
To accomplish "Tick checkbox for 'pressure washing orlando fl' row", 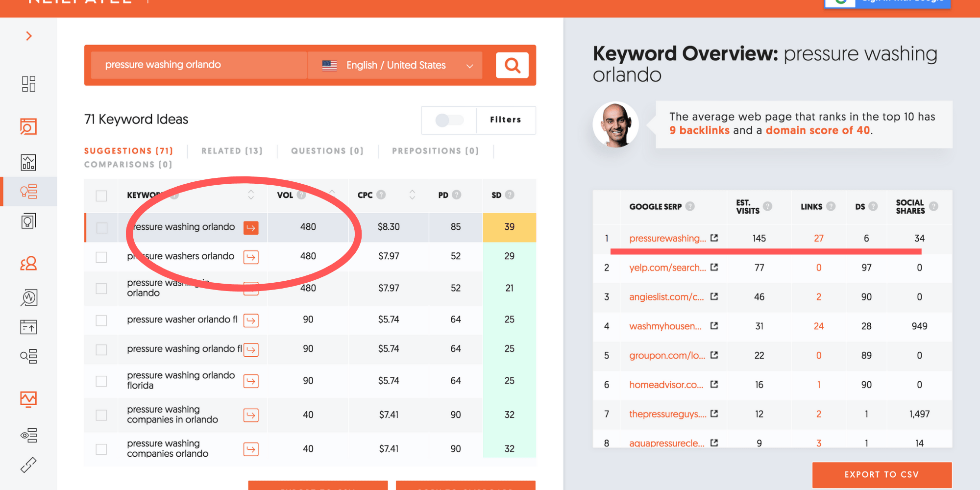I will click(101, 350).
